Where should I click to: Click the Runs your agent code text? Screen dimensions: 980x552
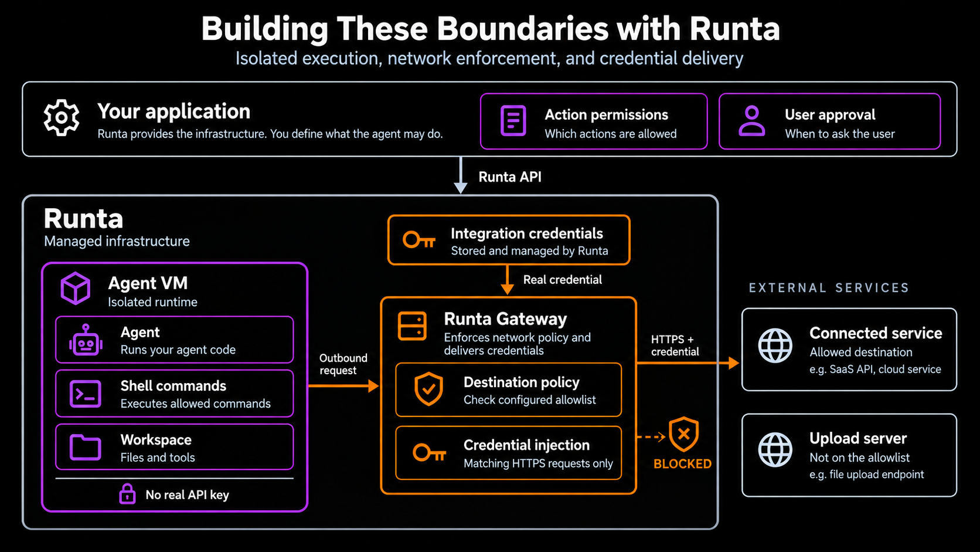(178, 350)
